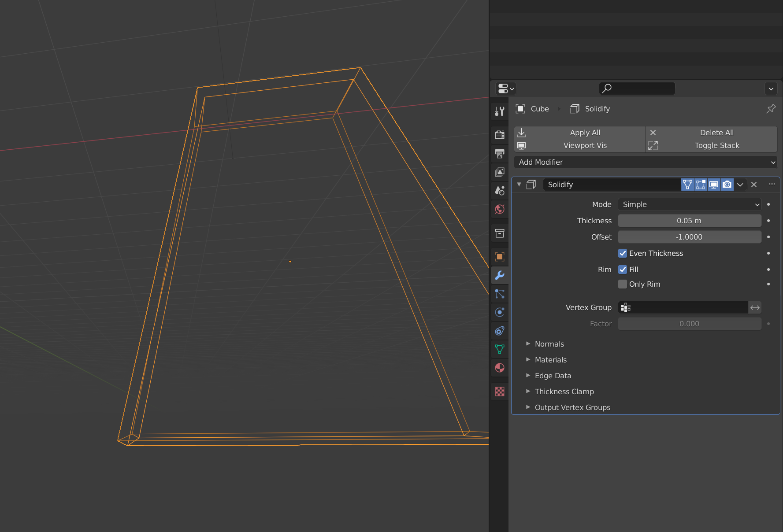Open the Tool properties tab
Image resolution: width=783 pixels, height=532 pixels.
(x=499, y=111)
